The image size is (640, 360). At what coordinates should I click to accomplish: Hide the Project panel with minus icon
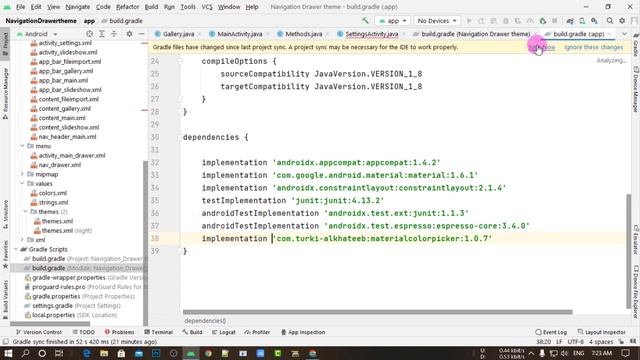[141, 34]
